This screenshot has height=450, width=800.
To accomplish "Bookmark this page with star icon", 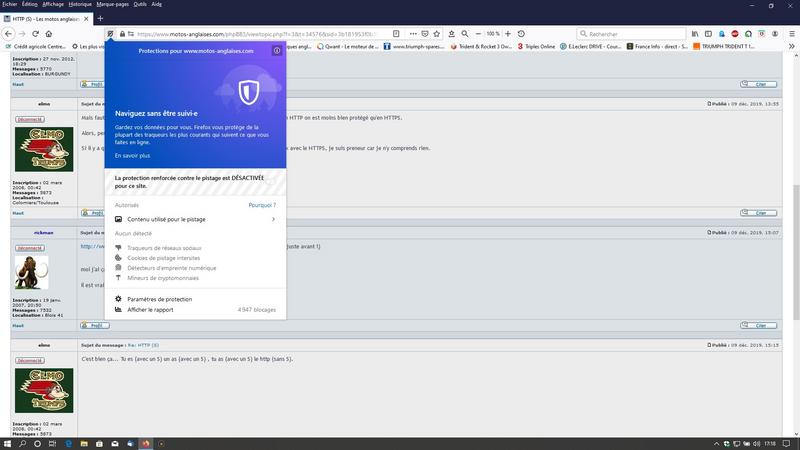I will [x=437, y=34].
